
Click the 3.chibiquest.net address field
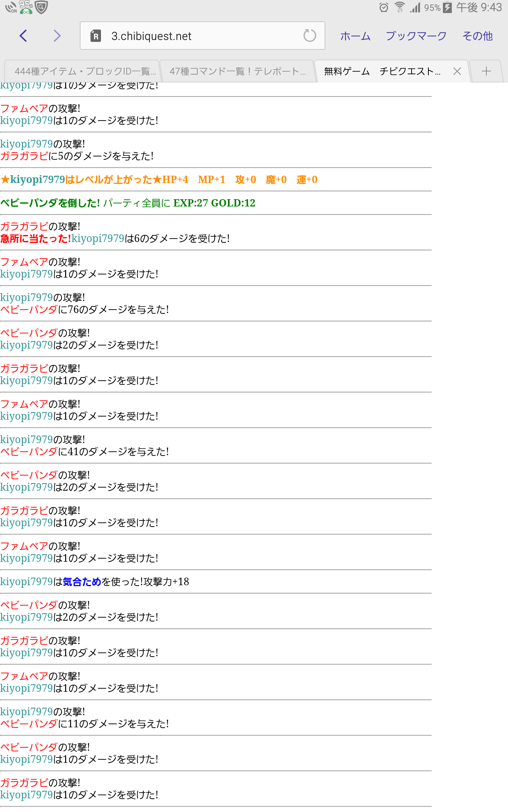tap(202, 36)
